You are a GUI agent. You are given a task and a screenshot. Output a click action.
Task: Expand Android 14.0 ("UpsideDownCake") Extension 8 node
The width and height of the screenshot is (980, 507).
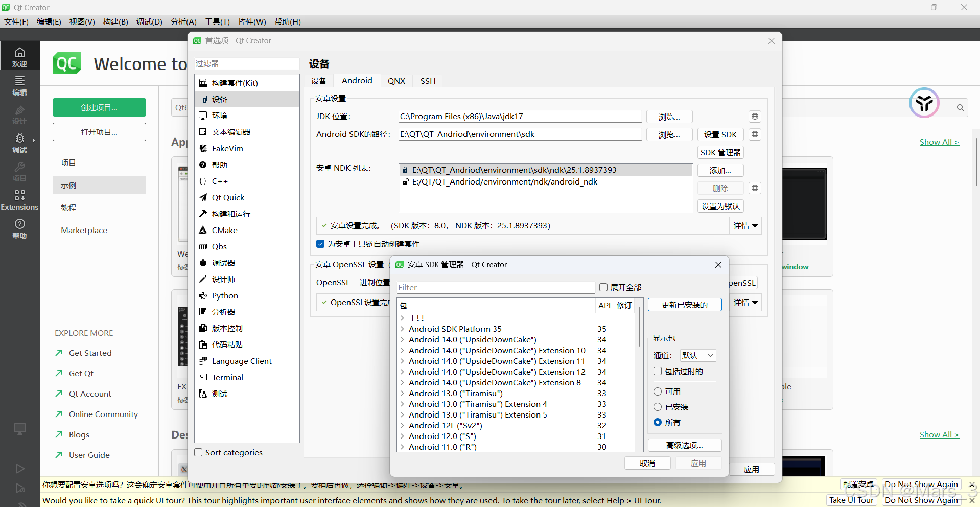[x=403, y=382]
